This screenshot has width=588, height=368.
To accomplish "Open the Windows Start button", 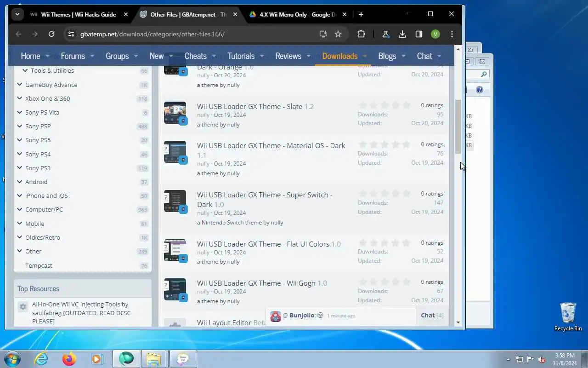I will 12,358.
